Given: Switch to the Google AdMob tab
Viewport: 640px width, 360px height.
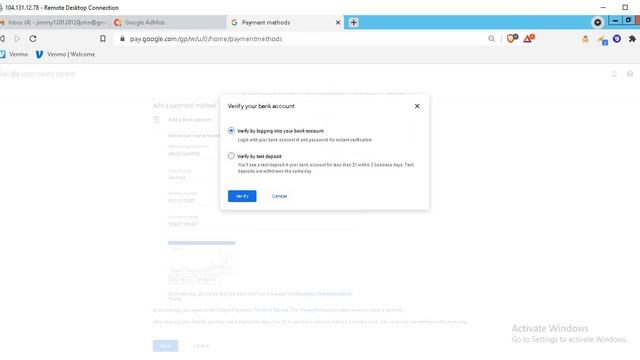Looking at the screenshot, I should (x=167, y=22).
